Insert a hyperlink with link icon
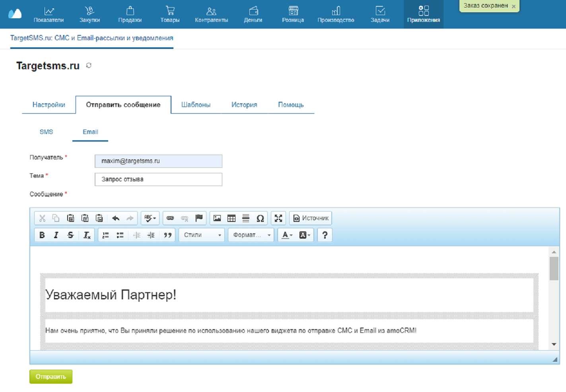 (x=170, y=218)
